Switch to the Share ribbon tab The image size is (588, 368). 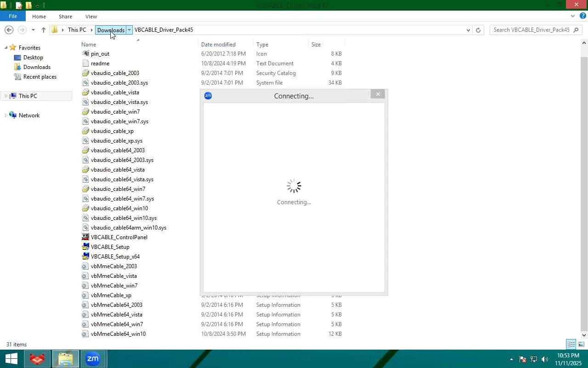[65, 17]
